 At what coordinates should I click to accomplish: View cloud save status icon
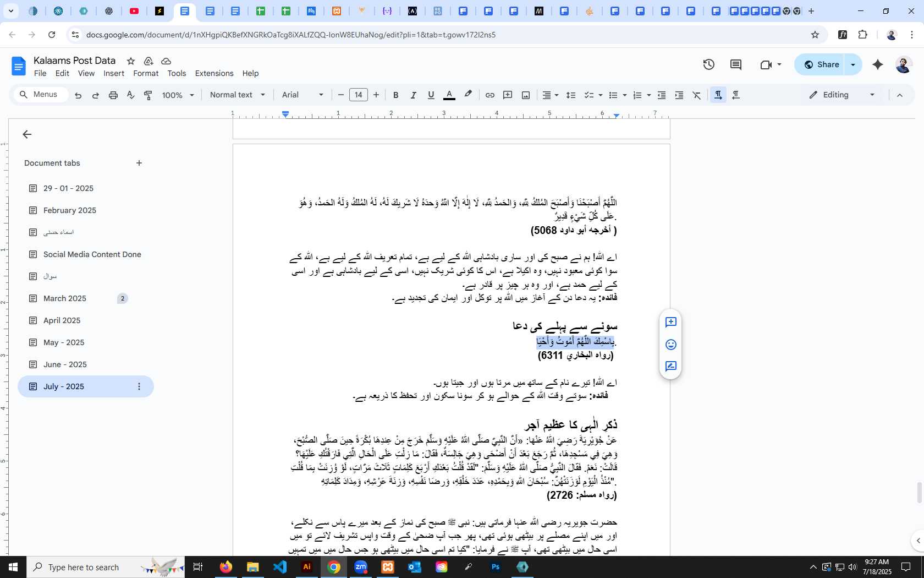tap(166, 61)
